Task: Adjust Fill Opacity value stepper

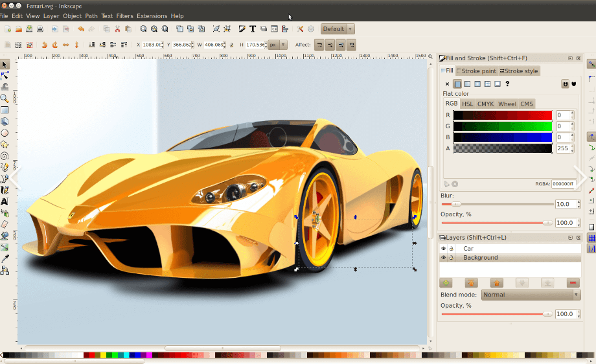Action: pos(579,223)
